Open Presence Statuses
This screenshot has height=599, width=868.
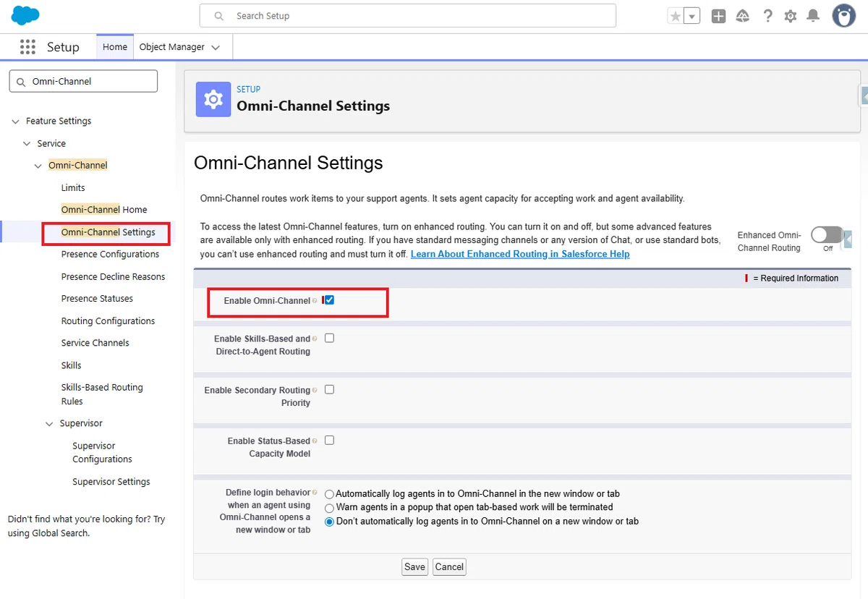pyautogui.click(x=97, y=298)
